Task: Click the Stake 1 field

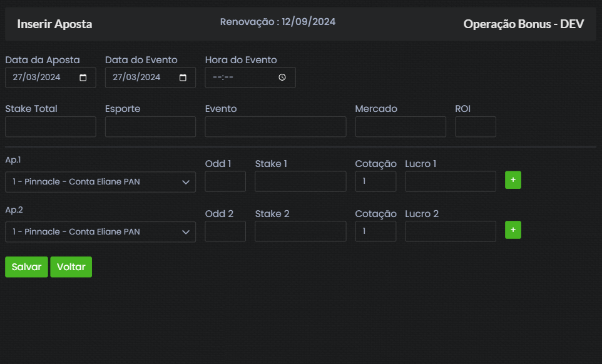Action: click(x=300, y=182)
